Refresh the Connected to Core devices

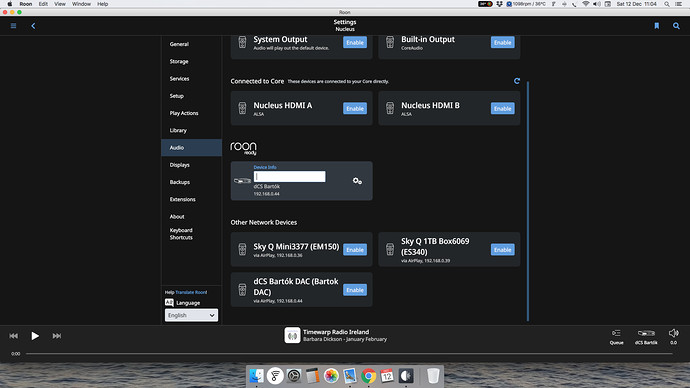pos(517,81)
